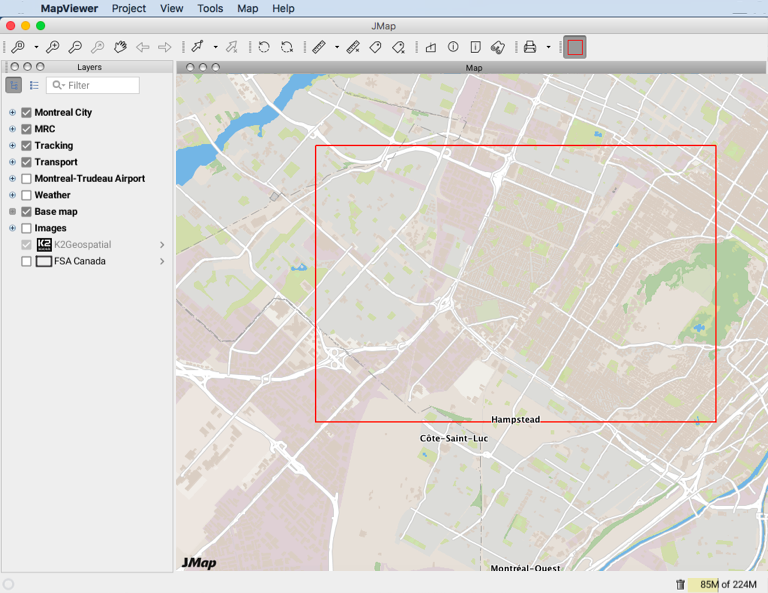Click the garbage collection trash icon

(680, 584)
